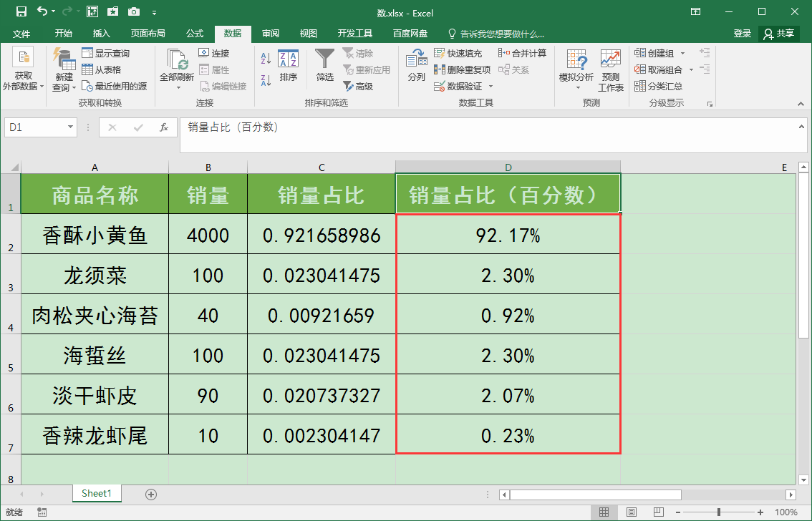Viewport: 812px width, 521px height.
Task: Click 从表格 from table
Action: click(102, 70)
